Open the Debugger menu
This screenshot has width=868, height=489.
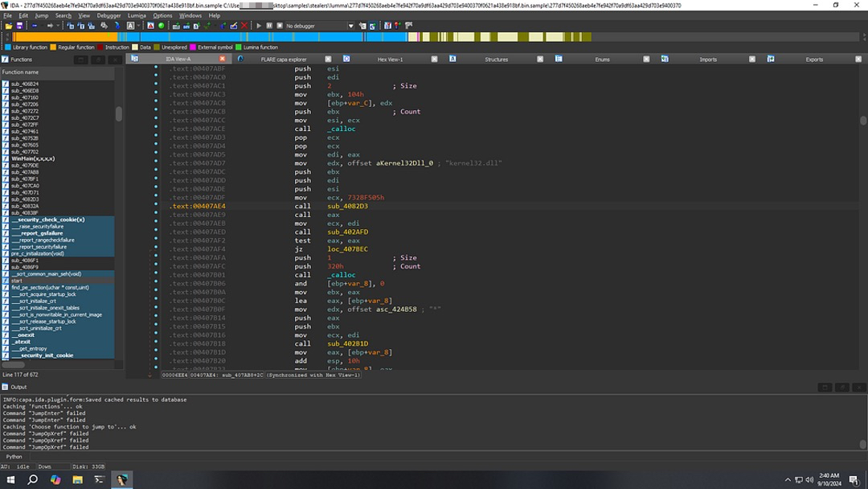click(108, 15)
